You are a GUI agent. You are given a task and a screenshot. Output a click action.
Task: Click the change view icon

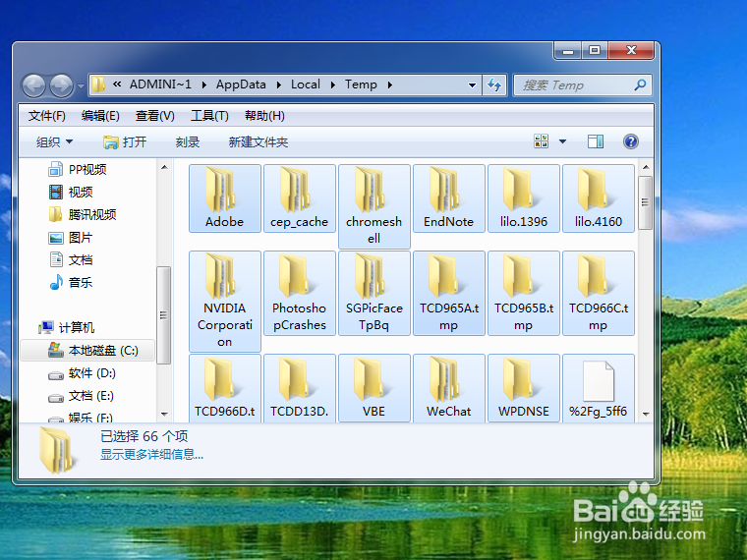point(542,141)
